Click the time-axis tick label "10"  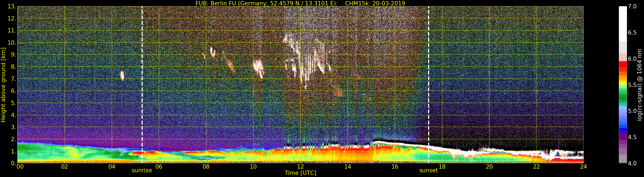(253, 167)
